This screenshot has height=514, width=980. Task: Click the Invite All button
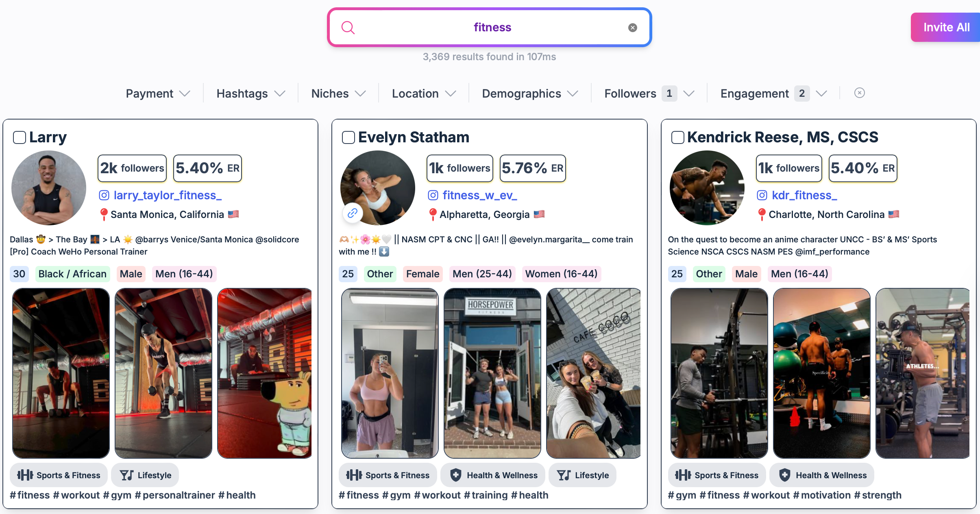coord(946,27)
